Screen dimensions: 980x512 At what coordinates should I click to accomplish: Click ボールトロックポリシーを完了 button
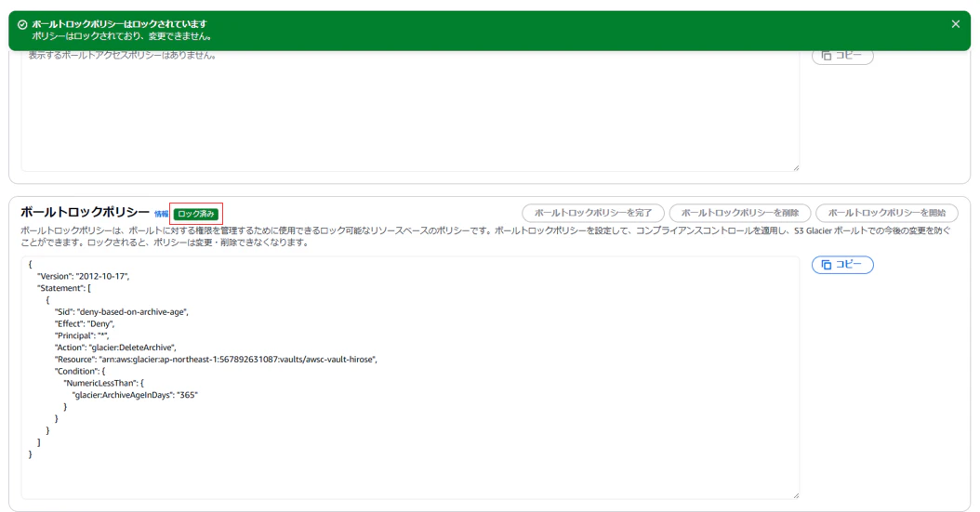pyautogui.click(x=592, y=213)
